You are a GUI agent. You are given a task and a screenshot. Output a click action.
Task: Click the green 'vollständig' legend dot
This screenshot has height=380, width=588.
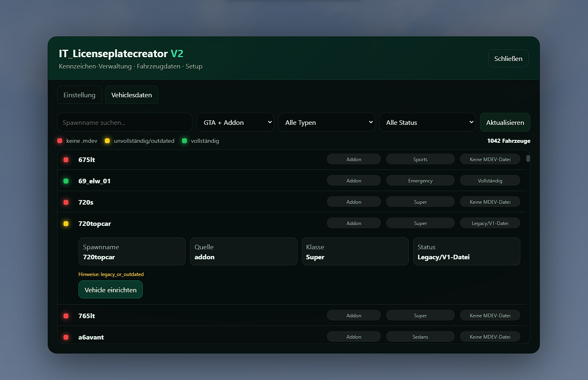pos(184,141)
